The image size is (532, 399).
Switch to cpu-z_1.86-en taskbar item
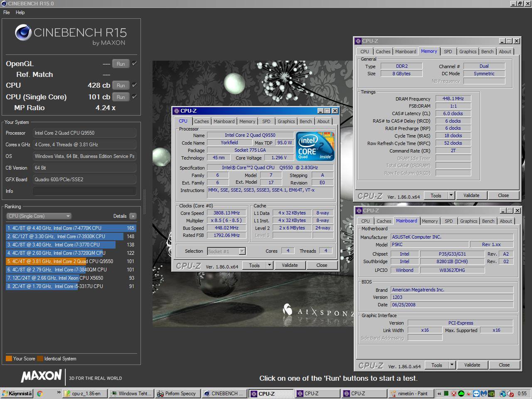point(85,394)
